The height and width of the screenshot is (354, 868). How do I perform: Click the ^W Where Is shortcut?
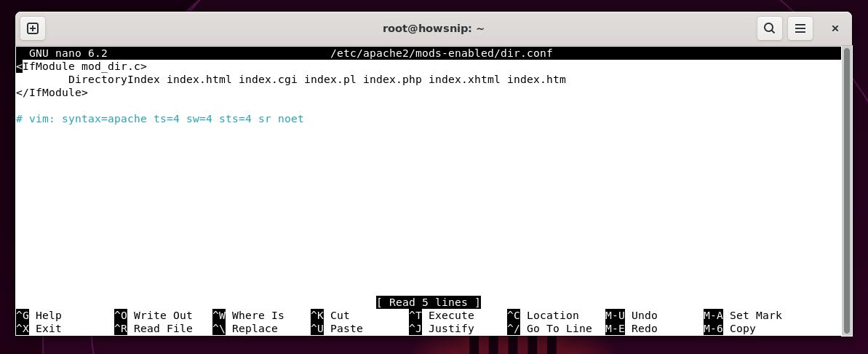248,315
